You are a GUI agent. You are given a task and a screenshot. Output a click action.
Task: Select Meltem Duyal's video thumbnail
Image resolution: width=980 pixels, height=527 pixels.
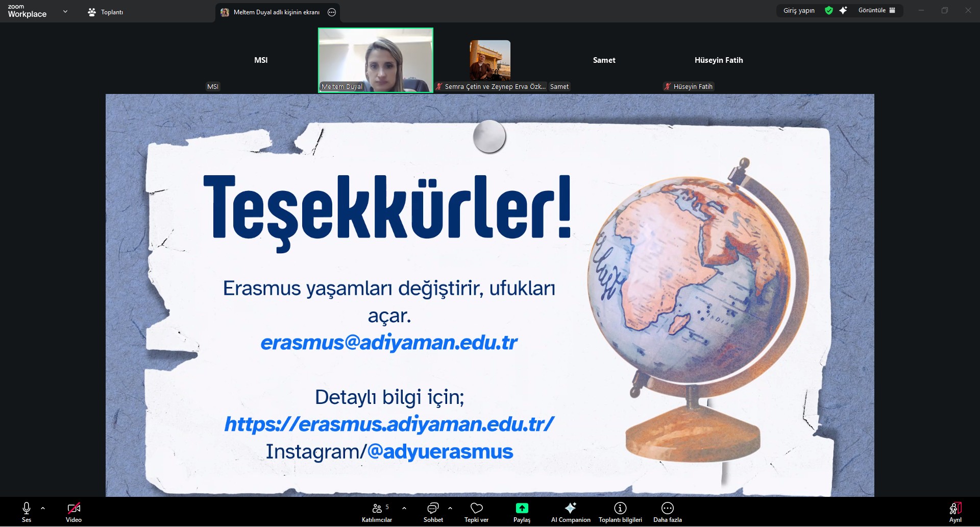pyautogui.click(x=376, y=60)
